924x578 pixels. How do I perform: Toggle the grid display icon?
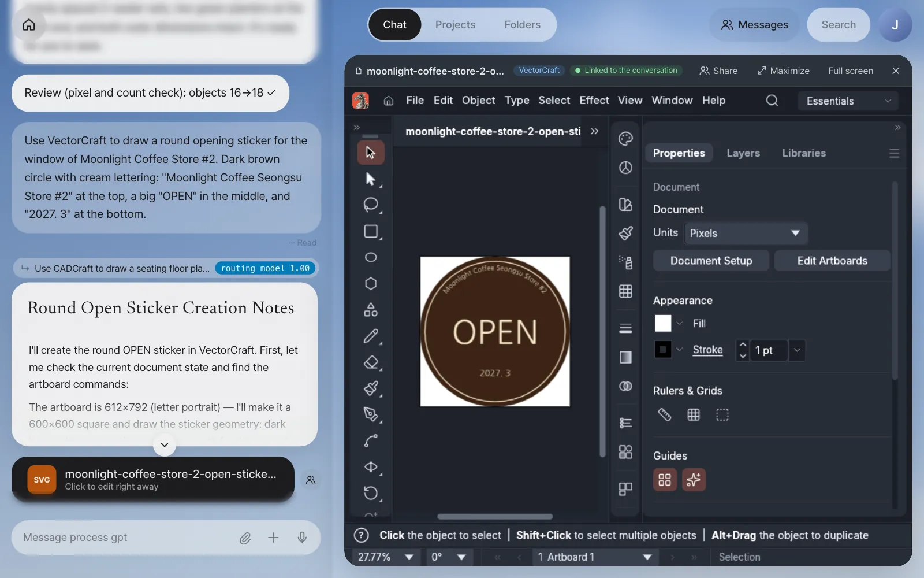coord(694,414)
